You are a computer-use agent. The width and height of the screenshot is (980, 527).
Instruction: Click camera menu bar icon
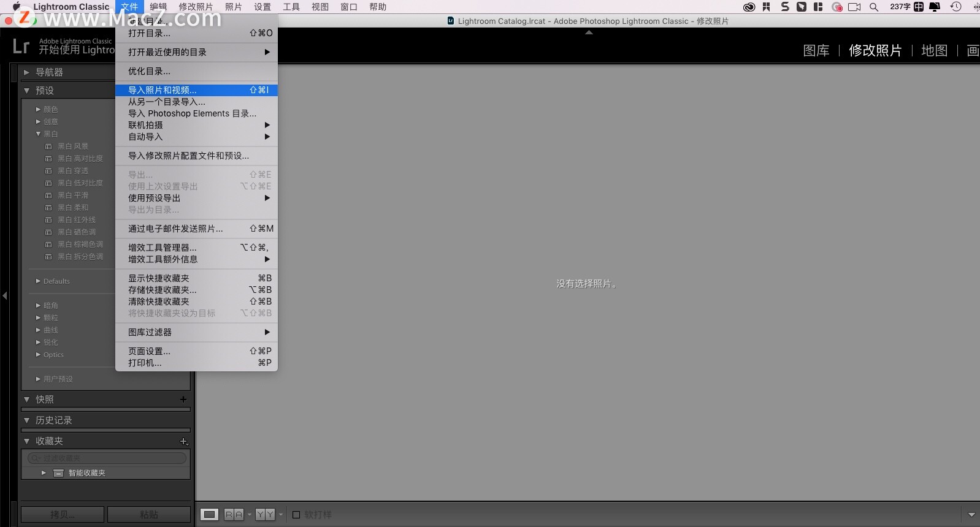click(854, 7)
